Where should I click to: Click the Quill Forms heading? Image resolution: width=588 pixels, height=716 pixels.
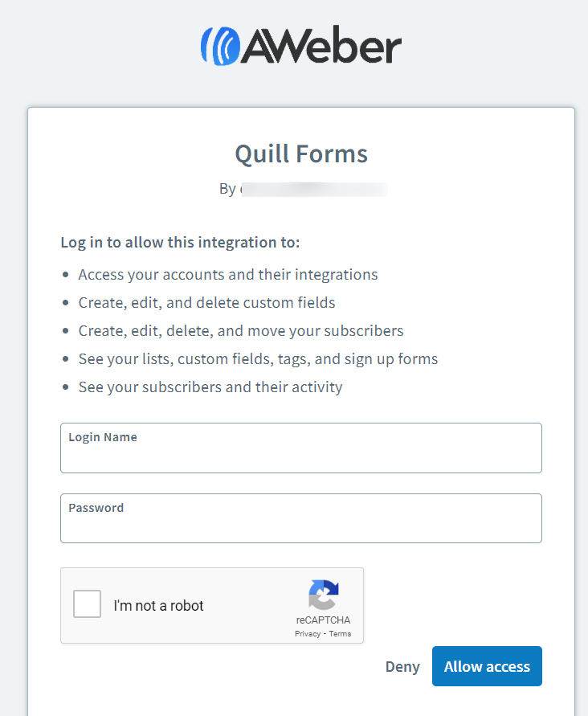pos(301,153)
